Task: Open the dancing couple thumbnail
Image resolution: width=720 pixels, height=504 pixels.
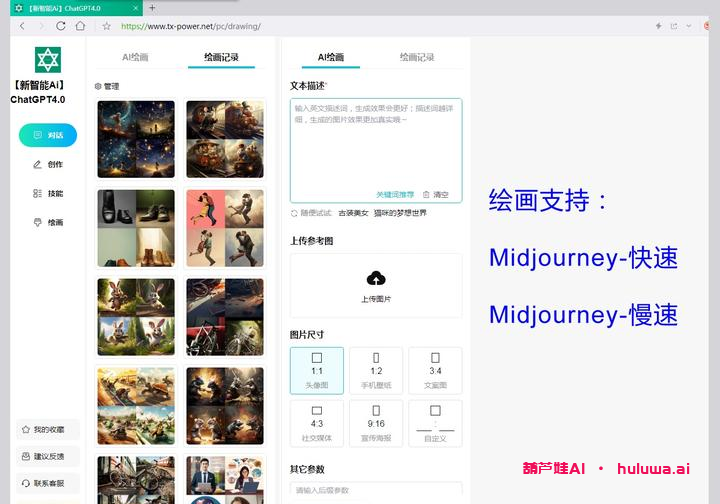Action: pos(225,228)
